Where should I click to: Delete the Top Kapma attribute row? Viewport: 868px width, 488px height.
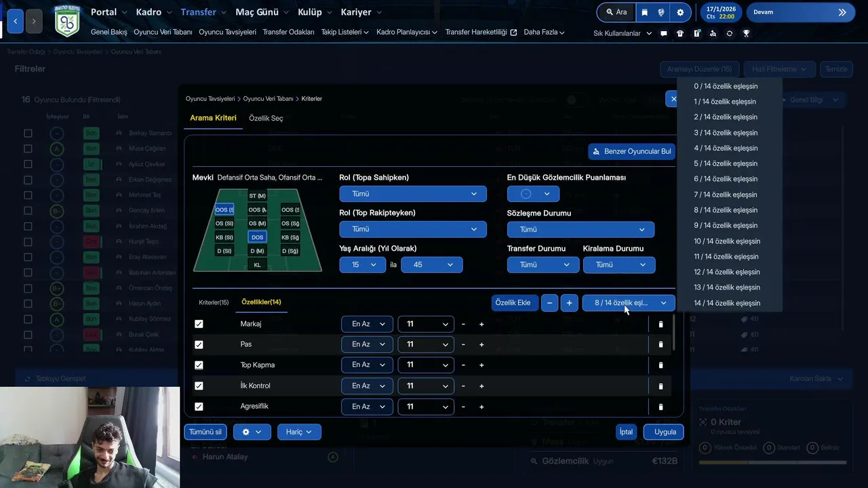[661, 365]
